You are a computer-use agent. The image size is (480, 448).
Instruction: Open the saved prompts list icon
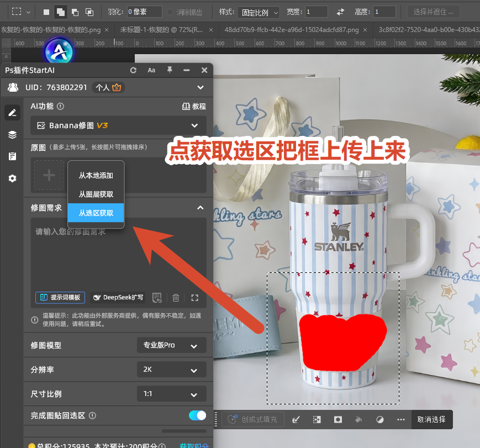(x=157, y=298)
